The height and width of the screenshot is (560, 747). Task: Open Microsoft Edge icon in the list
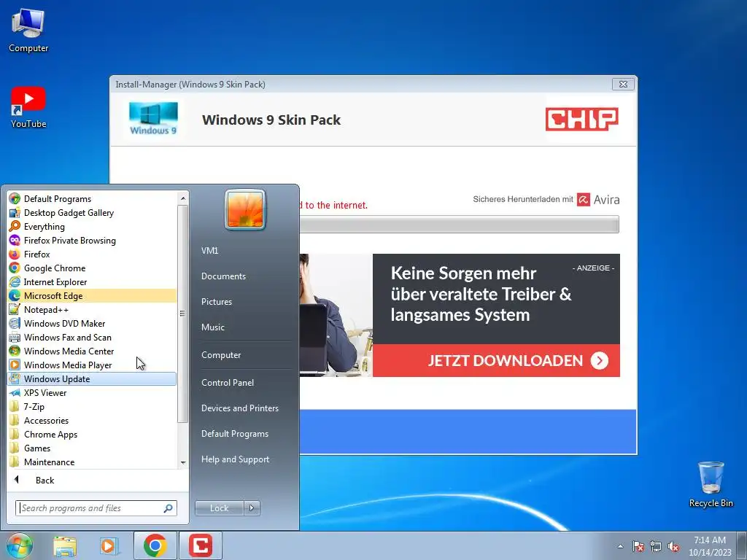pyautogui.click(x=15, y=295)
